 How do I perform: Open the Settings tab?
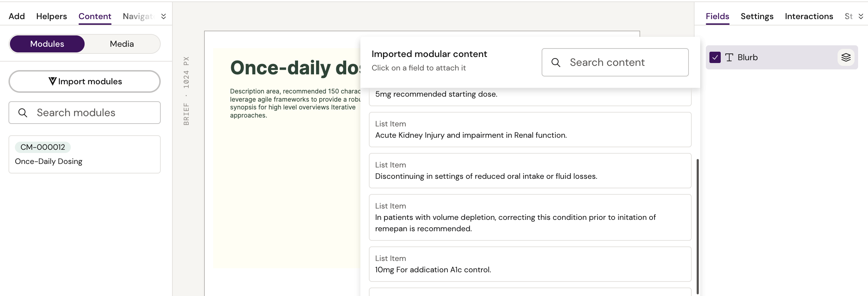[x=756, y=16]
